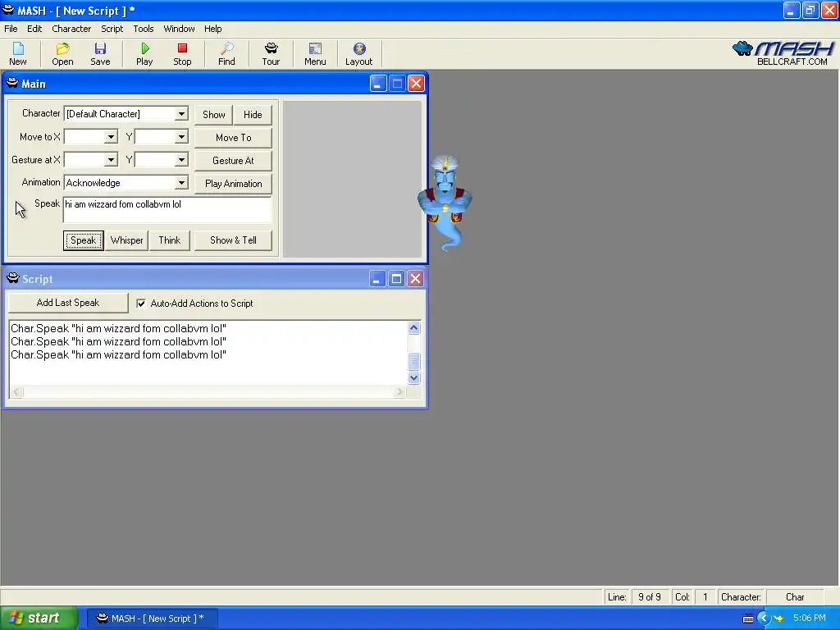Minimize the Main window

tap(377, 84)
